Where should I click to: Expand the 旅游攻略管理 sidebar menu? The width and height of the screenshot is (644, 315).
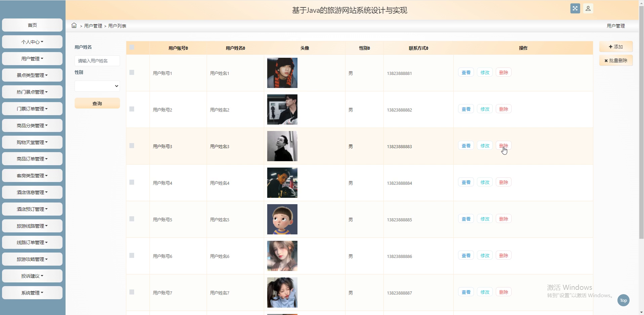click(x=32, y=259)
